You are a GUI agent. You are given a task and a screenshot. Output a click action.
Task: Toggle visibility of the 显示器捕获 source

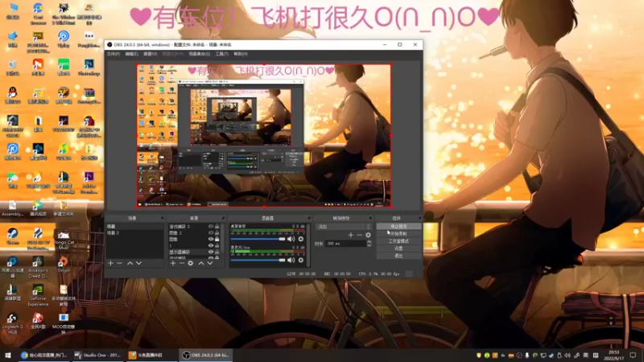(211, 252)
